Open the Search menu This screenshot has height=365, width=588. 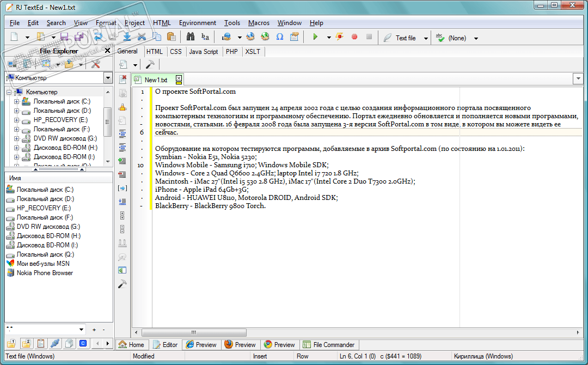pyautogui.click(x=56, y=23)
